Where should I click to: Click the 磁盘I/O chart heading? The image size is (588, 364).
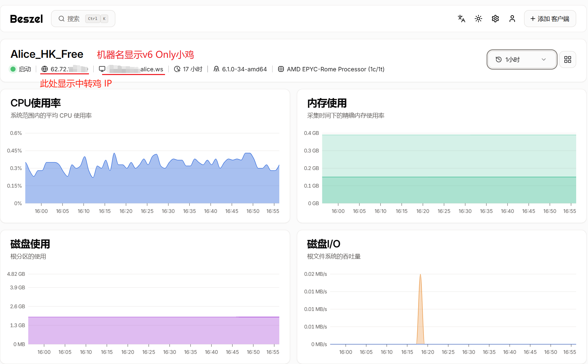point(324,244)
